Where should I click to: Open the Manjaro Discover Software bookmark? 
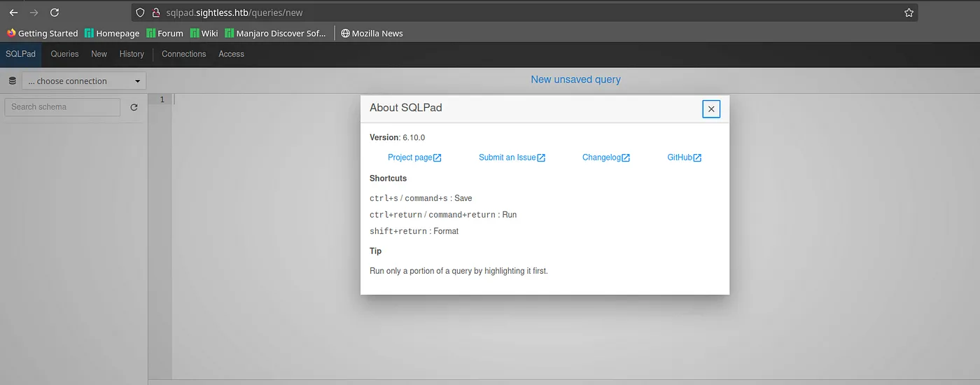coord(276,33)
